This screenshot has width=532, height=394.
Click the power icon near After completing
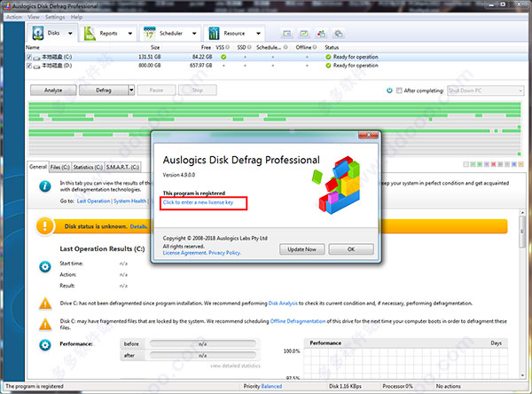click(389, 90)
